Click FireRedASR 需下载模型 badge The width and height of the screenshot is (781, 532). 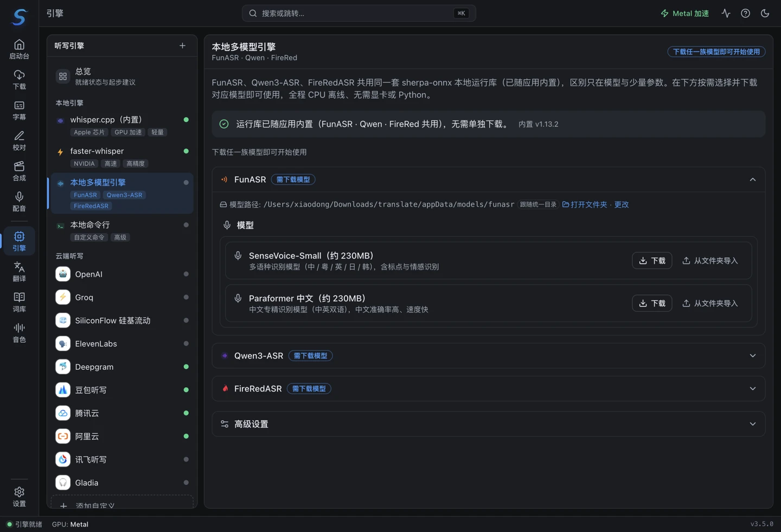point(309,389)
